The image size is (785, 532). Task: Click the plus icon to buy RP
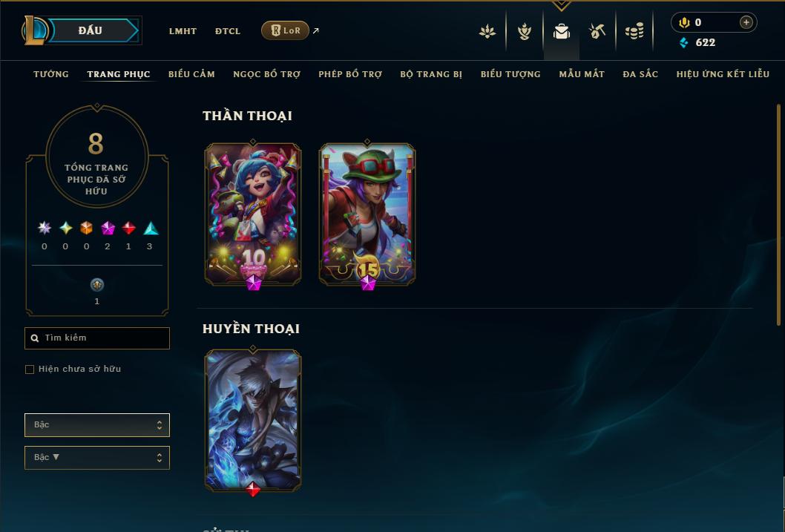tap(746, 22)
